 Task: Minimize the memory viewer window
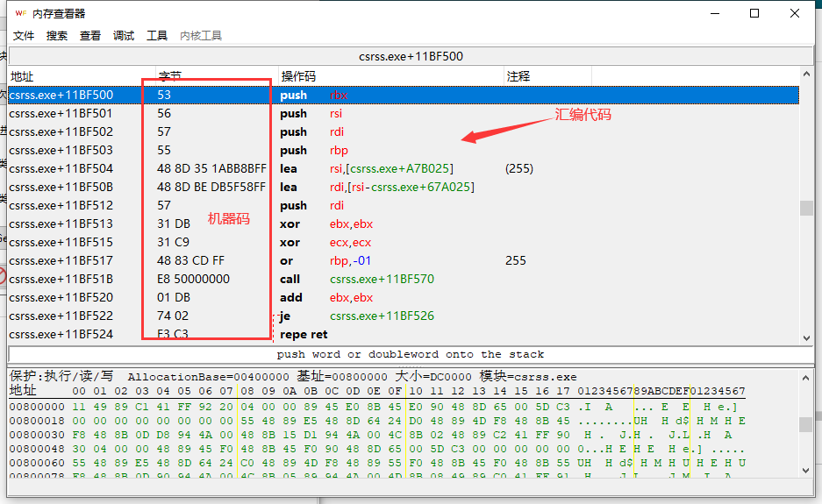pos(716,13)
